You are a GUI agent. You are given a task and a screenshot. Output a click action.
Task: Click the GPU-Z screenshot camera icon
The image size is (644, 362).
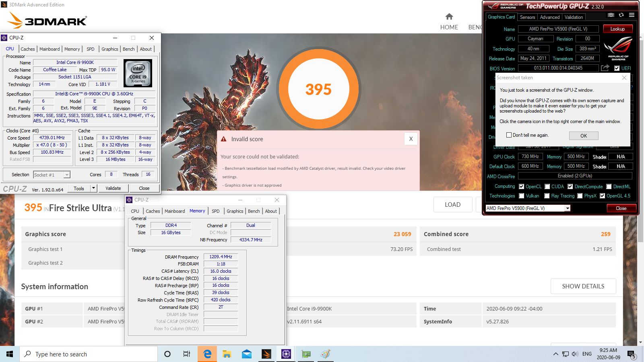click(x=611, y=15)
